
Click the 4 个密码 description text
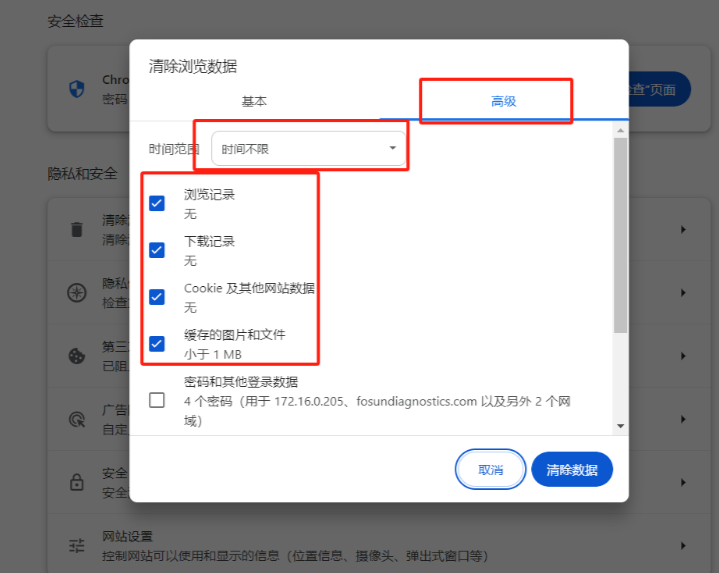coord(377,411)
